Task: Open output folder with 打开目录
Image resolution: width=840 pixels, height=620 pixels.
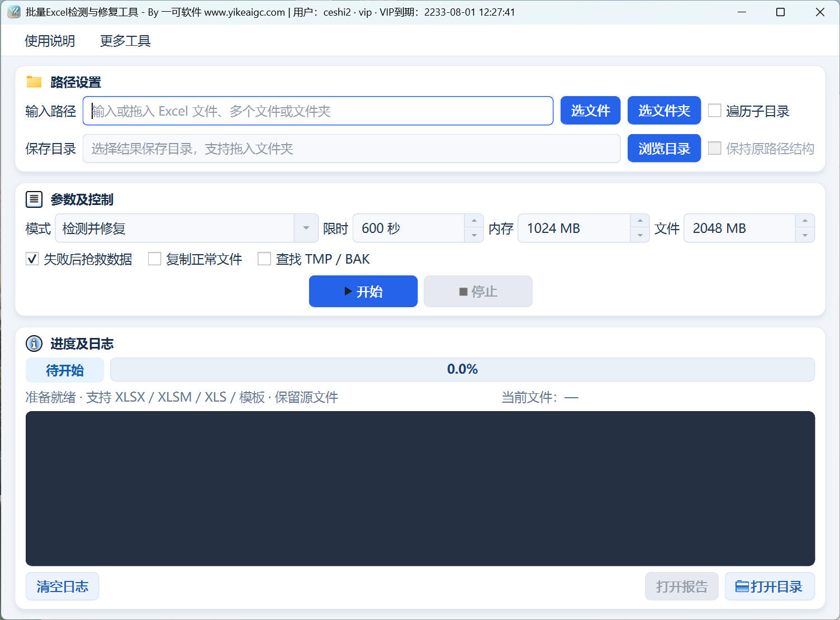Action: [x=770, y=586]
